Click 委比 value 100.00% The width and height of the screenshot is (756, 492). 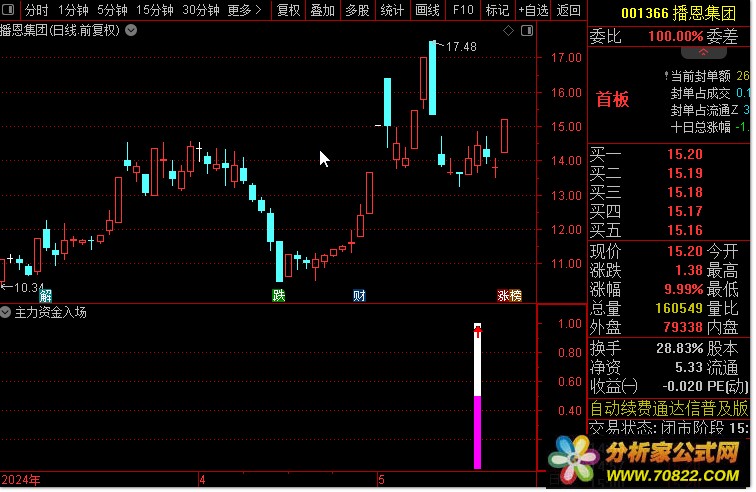[675, 36]
